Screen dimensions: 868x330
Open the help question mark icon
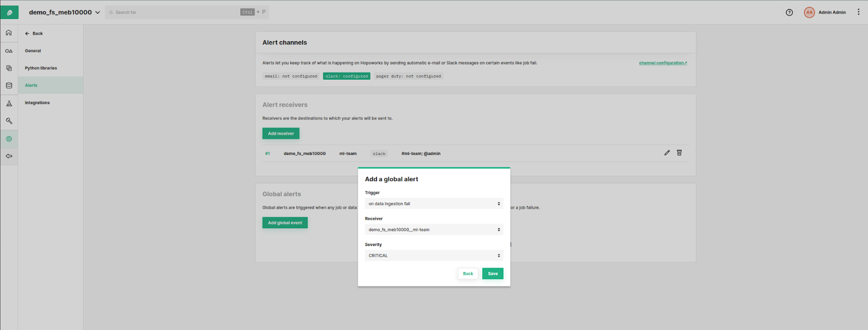click(789, 12)
